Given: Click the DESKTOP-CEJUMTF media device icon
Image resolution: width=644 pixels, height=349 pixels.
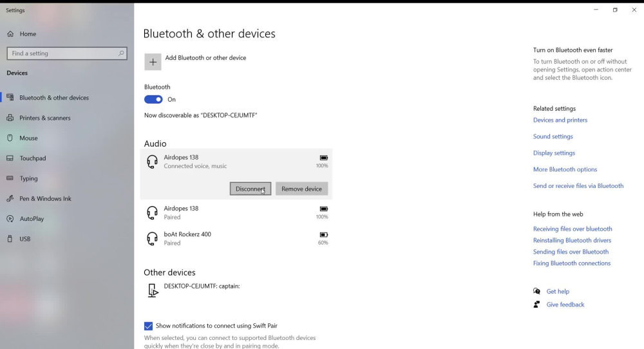Looking at the screenshot, I should point(153,290).
